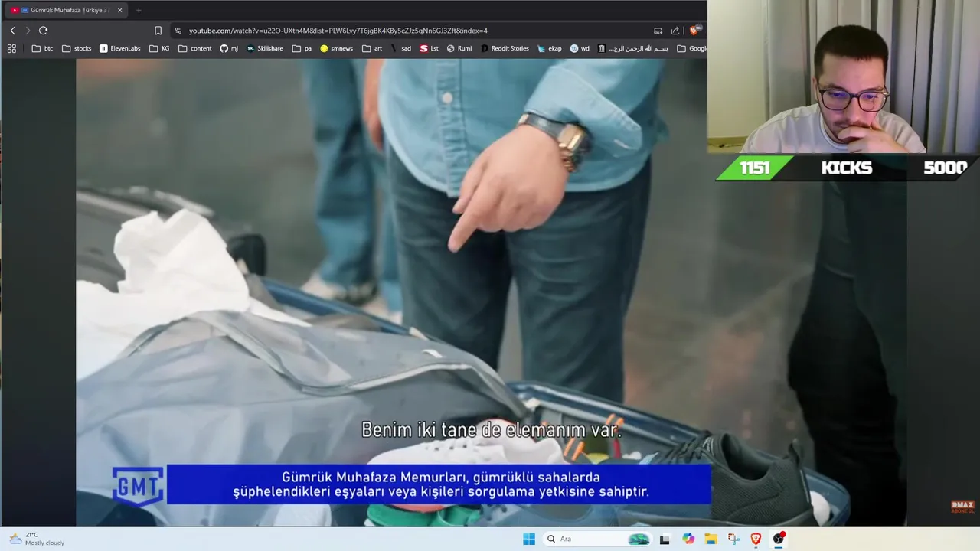Image resolution: width=980 pixels, height=551 pixels.
Task: Expand the Google bookmarks folder
Action: [692, 48]
